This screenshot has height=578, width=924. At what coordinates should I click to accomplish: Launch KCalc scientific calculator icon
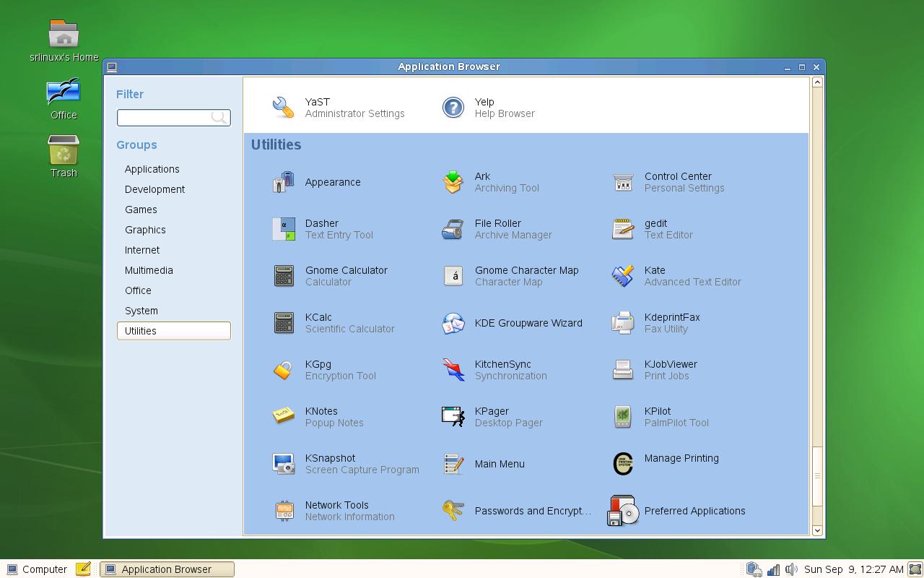pos(283,323)
